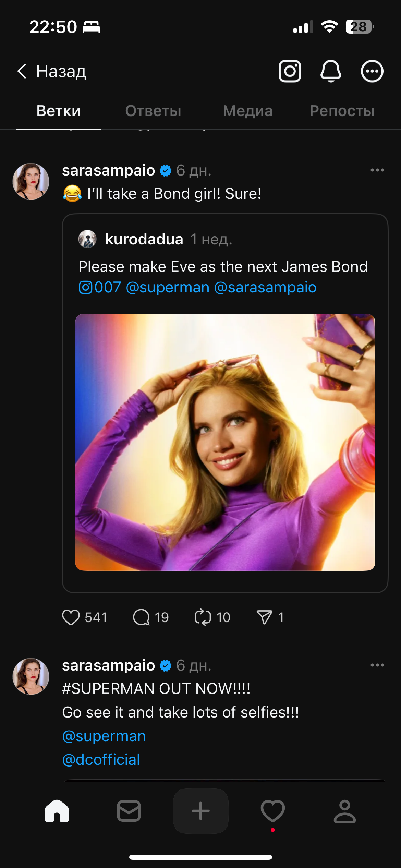
Task: Open the profile more options circle
Action: click(372, 71)
